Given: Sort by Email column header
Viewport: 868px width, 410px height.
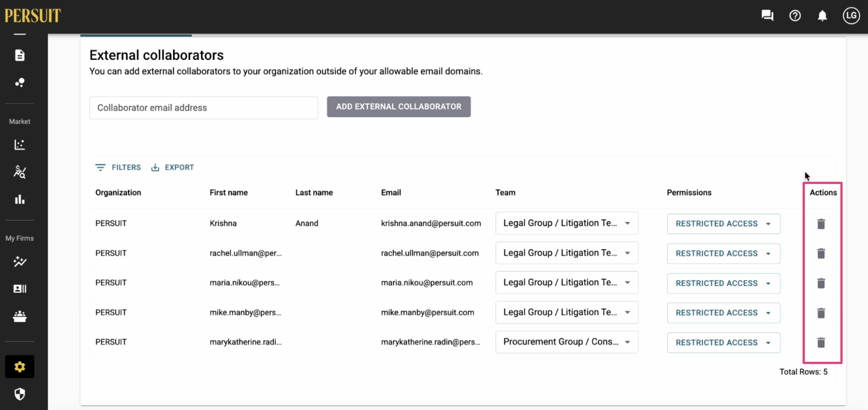Looking at the screenshot, I should coord(391,193).
